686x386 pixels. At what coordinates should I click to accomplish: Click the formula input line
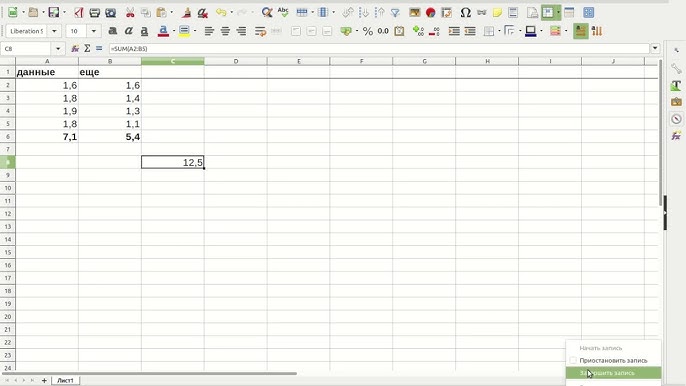pyautogui.click(x=379, y=49)
